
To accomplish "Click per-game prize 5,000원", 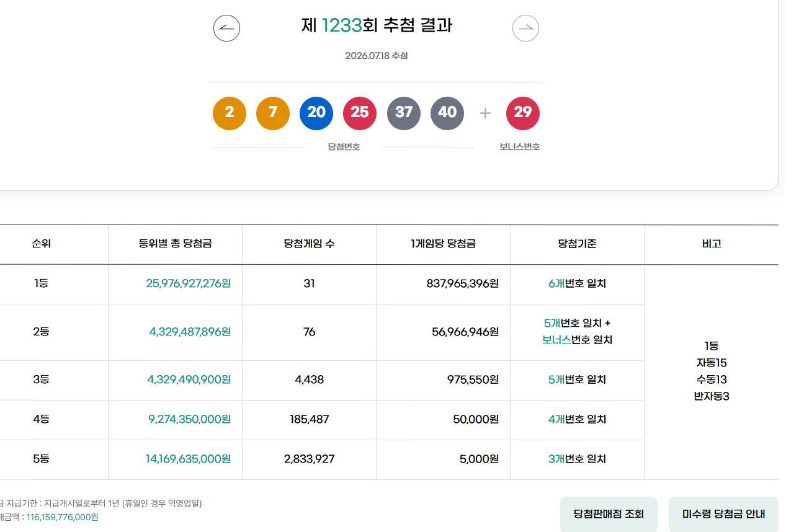I will (x=479, y=459).
